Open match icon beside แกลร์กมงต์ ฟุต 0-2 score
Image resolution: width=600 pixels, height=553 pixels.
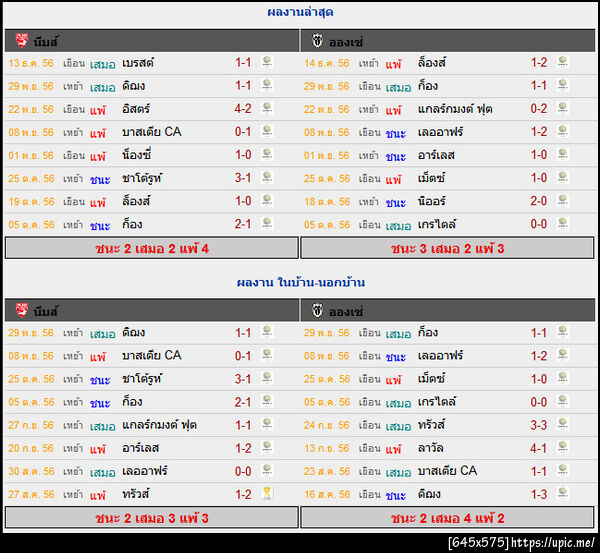[x=562, y=109]
